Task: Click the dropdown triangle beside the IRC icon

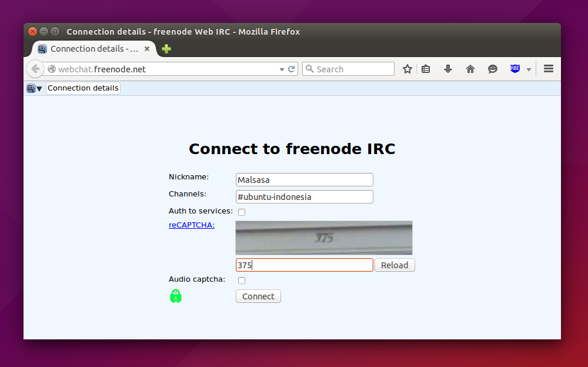Action: coord(39,88)
